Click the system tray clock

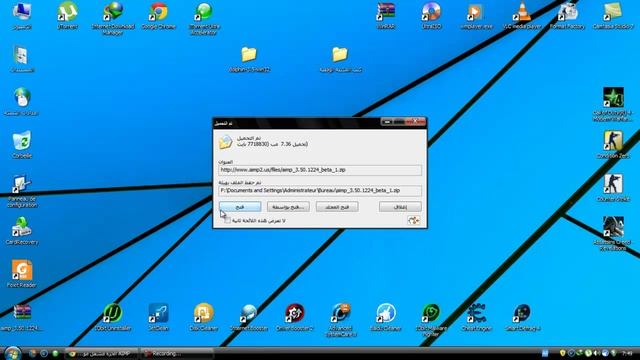tap(627, 353)
